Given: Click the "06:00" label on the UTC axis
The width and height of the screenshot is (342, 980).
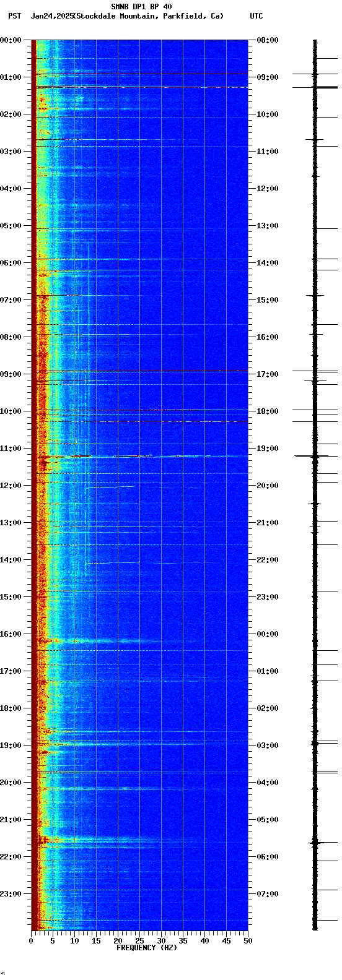Looking at the screenshot, I should tap(268, 857).
